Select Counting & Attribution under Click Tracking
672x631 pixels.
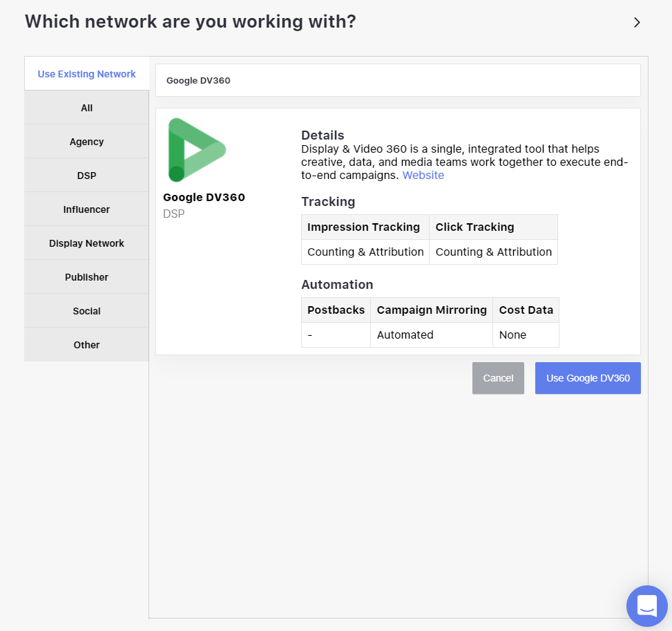[x=493, y=252]
